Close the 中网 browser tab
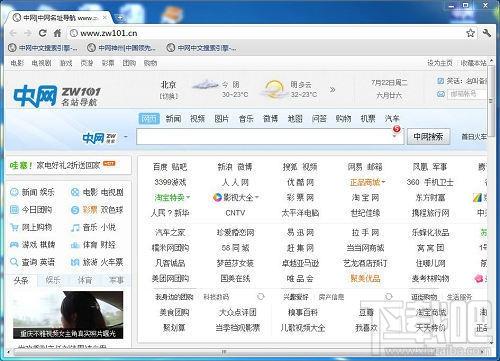 105,17
